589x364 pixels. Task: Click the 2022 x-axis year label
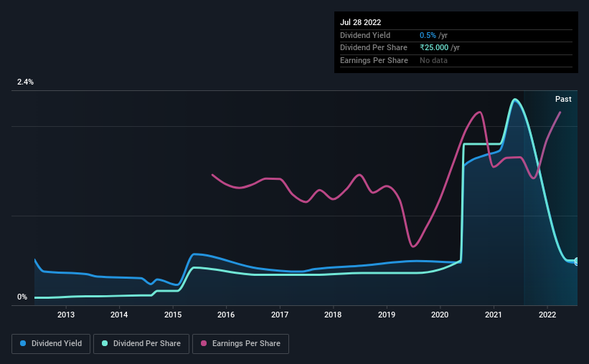[547, 315]
